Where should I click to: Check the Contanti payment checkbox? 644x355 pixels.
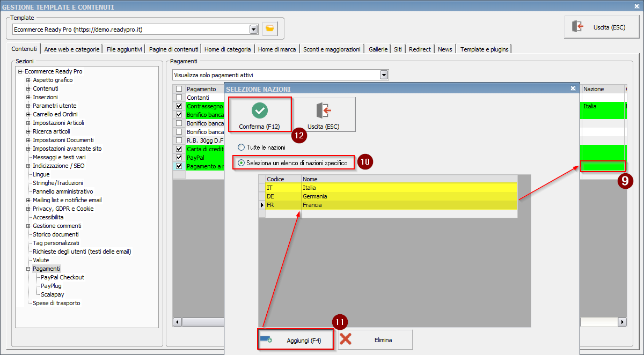pos(179,98)
